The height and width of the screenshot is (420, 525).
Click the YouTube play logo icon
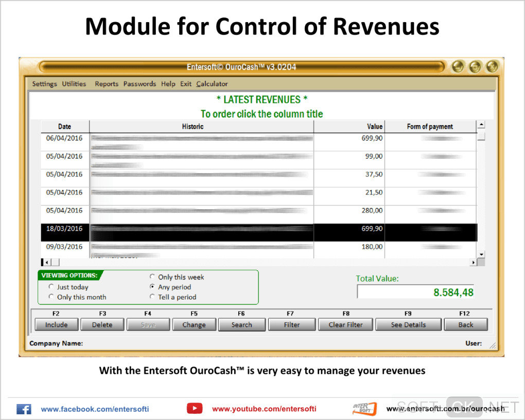(x=195, y=408)
